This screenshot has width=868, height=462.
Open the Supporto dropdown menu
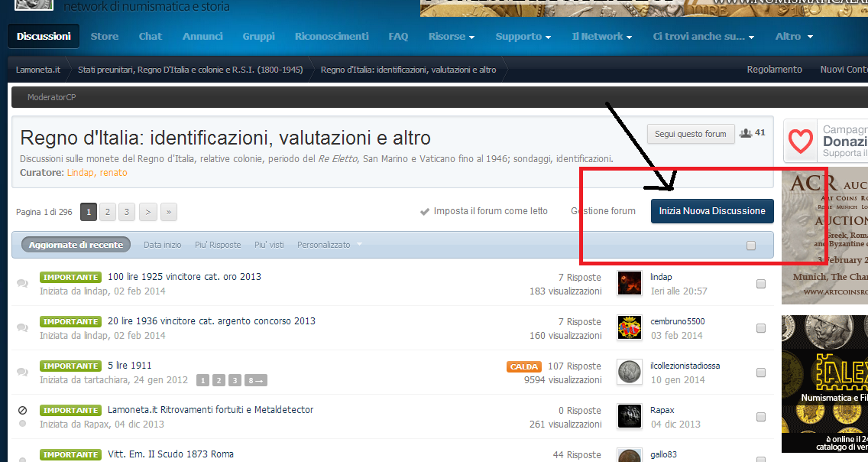point(523,37)
